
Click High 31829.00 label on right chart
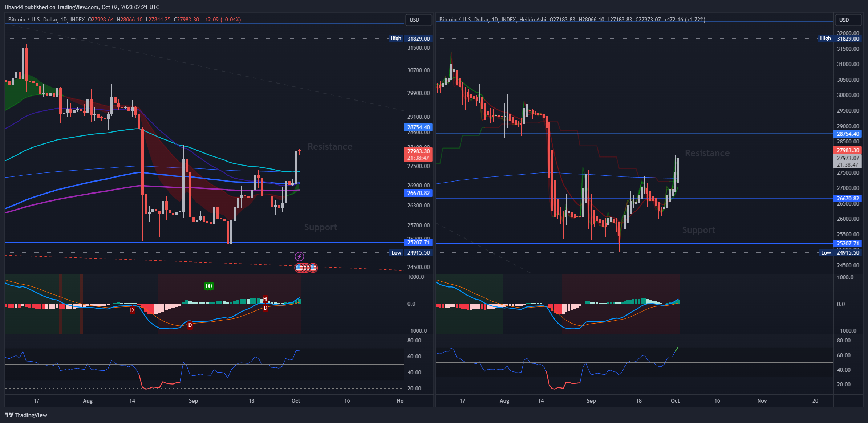[x=840, y=38]
